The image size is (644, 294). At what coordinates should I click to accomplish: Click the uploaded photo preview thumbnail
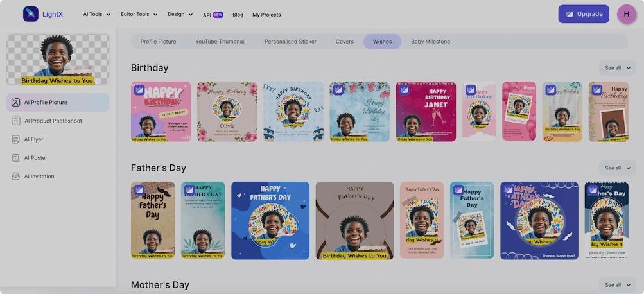click(x=58, y=60)
